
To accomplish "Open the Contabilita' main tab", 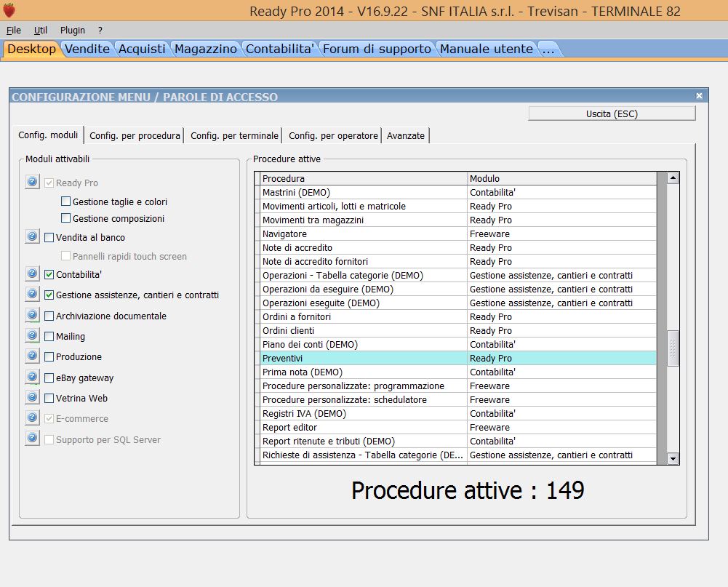I will pyautogui.click(x=280, y=49).
